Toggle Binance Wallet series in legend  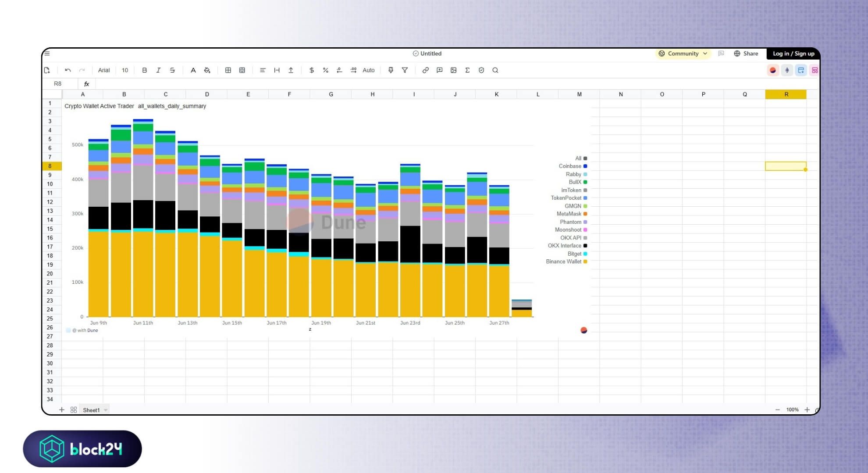click(x=566, y=262)
